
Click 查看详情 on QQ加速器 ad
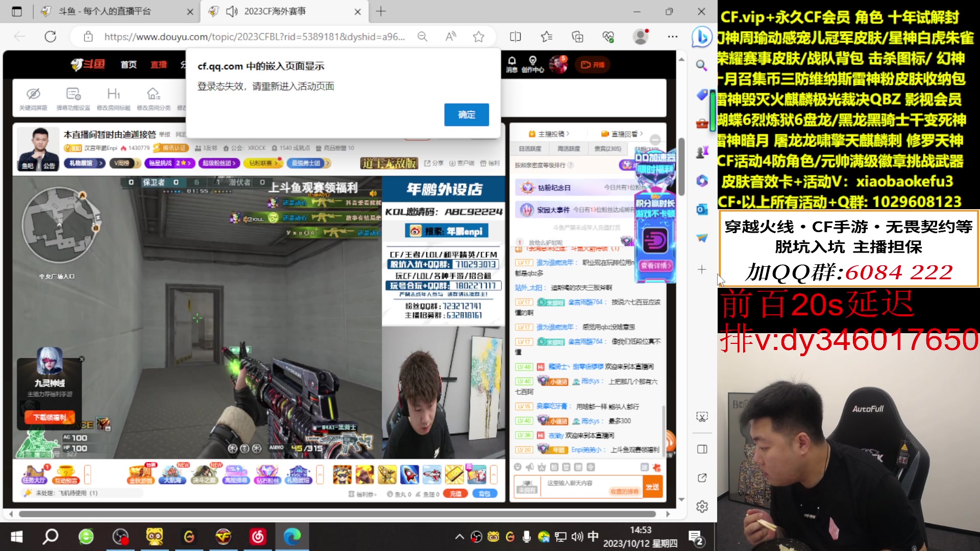point(656,266)
